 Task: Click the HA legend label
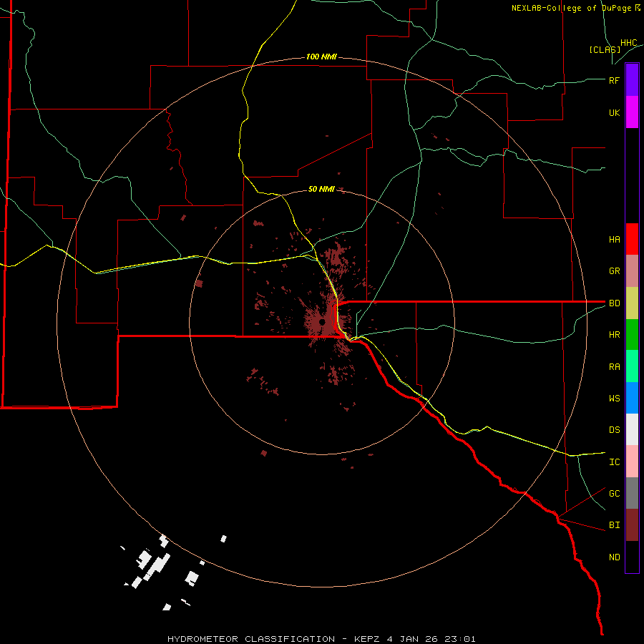[614, 239]
